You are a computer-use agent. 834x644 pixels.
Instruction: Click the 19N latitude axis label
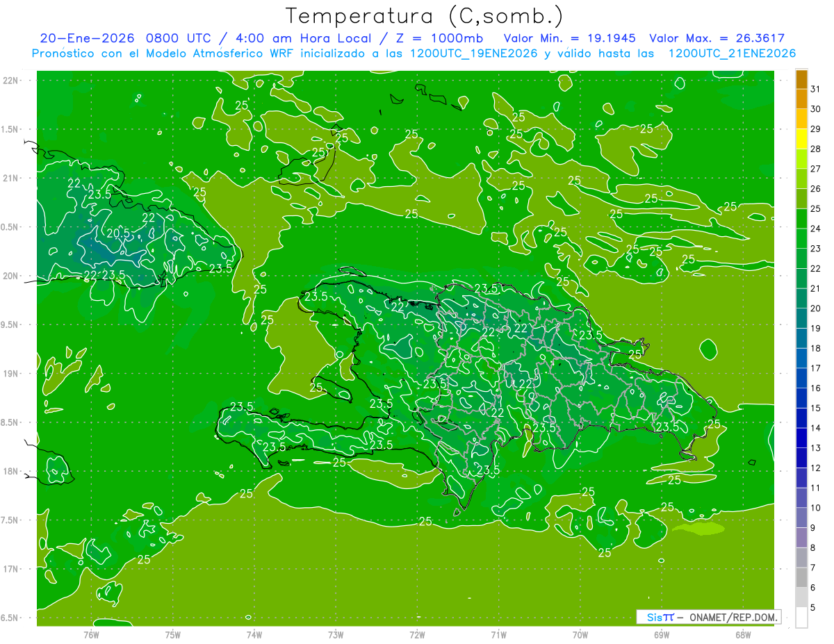pyautogui.click(x=10, y=374)
